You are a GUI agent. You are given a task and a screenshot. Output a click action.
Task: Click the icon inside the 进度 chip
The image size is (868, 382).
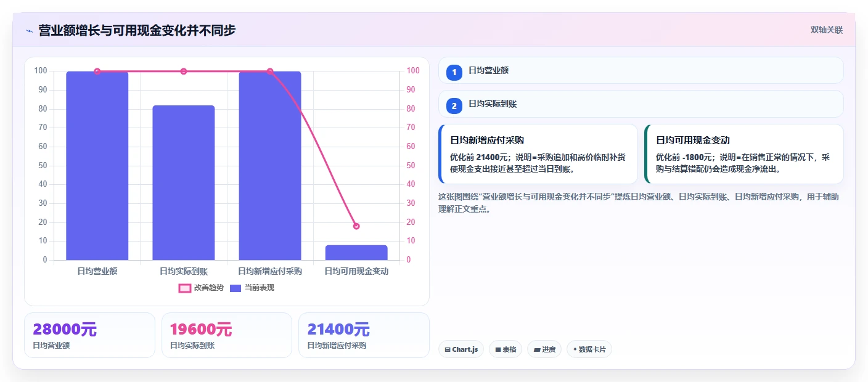point(536,350)
